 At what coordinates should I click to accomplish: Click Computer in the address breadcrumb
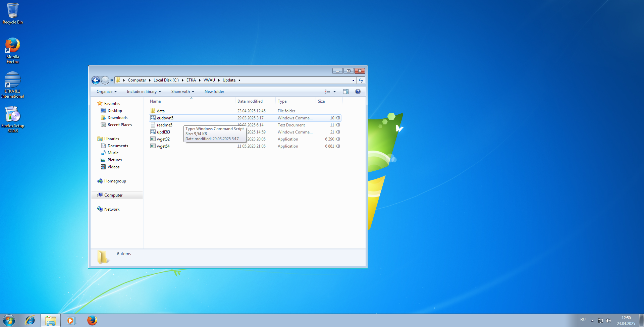(x=137, y=80)
